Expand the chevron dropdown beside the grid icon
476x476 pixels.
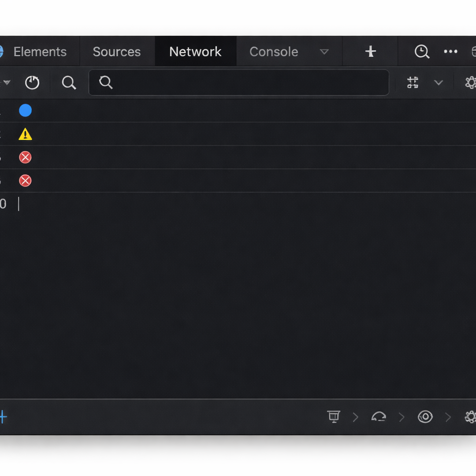point(438,83)
